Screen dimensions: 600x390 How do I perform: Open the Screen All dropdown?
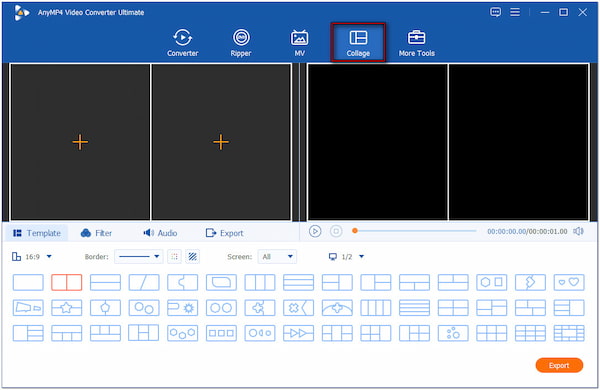277,256
